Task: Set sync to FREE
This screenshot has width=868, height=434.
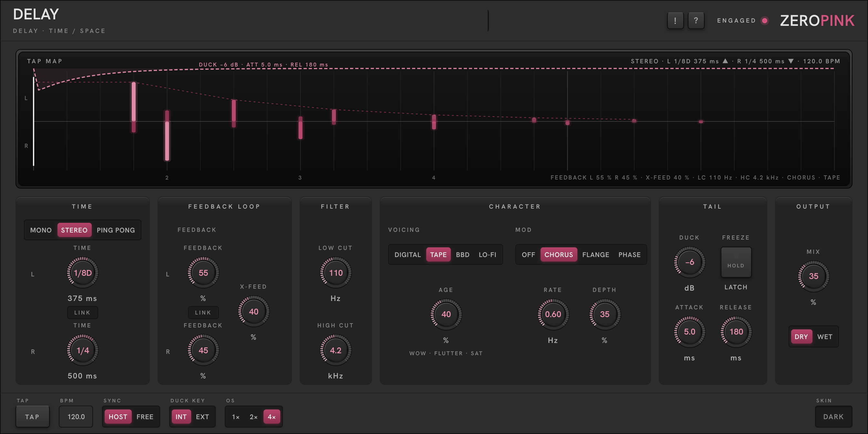Action: [145, 417]
